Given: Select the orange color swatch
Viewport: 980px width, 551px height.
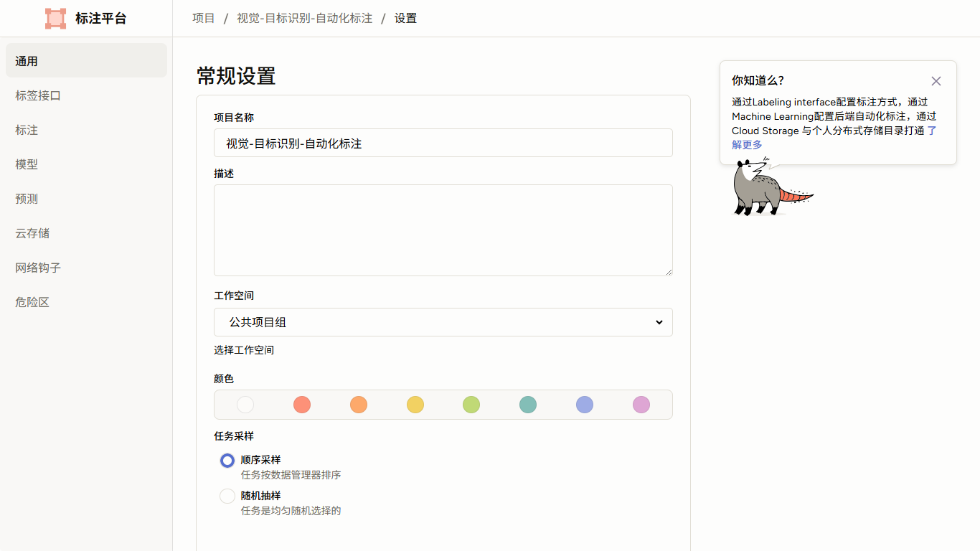Looking at the screenshot, I should coord(359,405).
